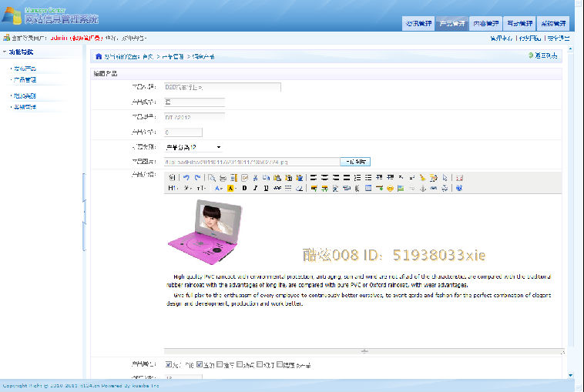Click the copy icon in the editor toolbar
Viewport: 584px width, 392px height.
point(266,178)
